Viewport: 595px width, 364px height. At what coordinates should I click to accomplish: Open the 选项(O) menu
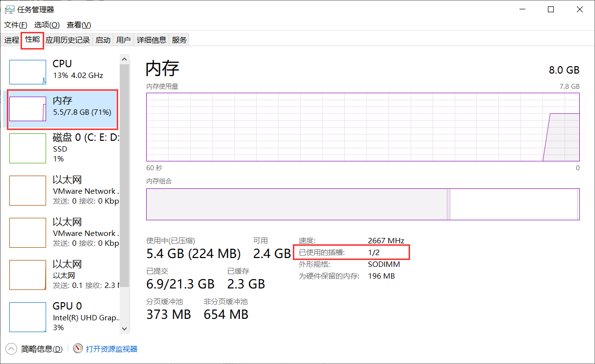click(47, 25)
